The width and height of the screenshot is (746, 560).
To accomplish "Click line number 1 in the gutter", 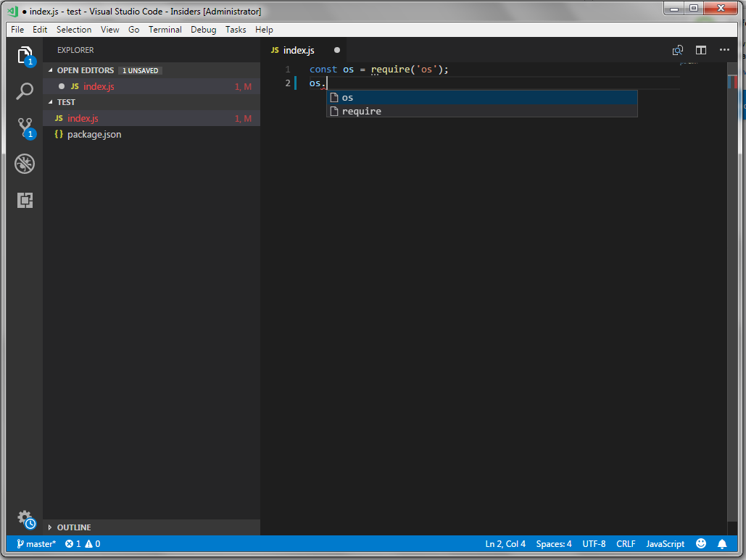I will pyautogui.click(x=288, y=70).
